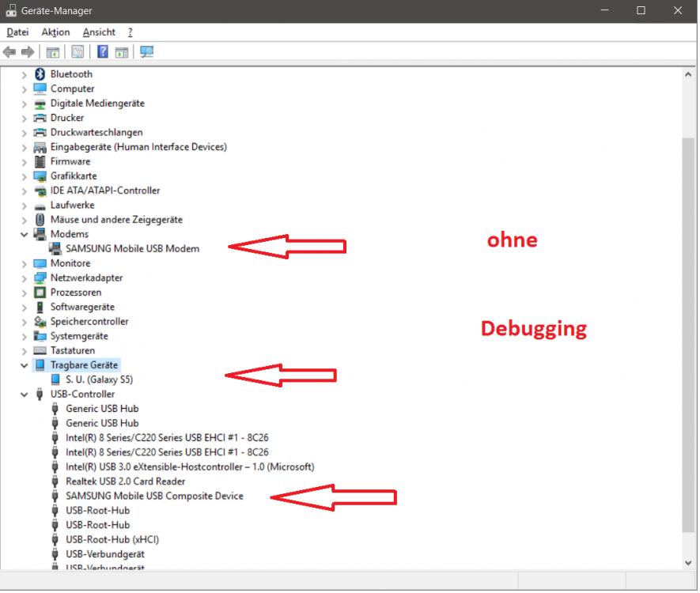Click the Show console tree toolbar icon
The height and width of the screenshot is (593, 700).
click(52, 51)
